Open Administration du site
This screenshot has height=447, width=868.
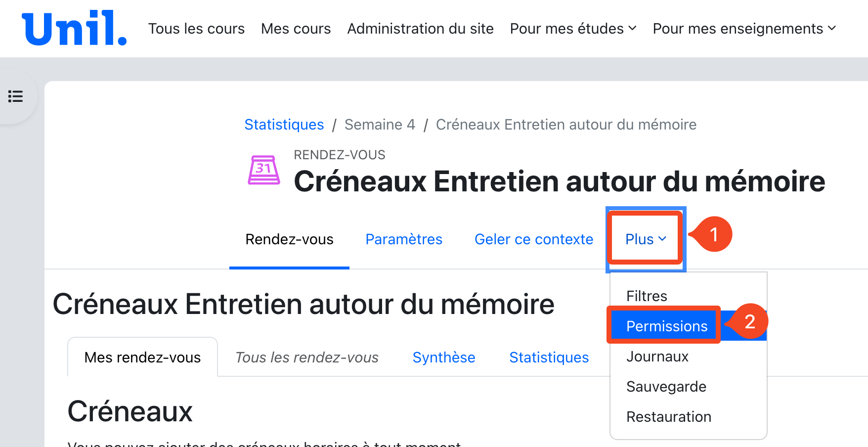pyautogui.click(x=420, y=29)
